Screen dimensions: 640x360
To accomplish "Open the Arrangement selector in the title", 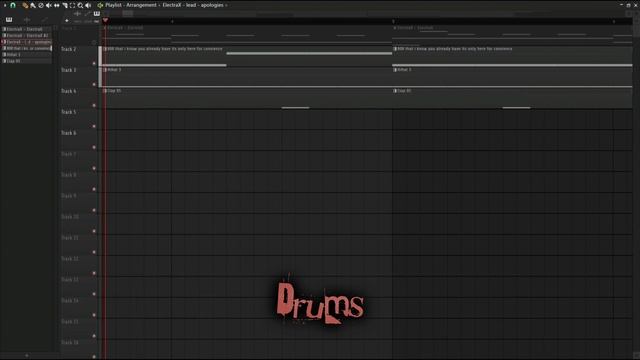I will pyautogui.click(x=141, y=5).
